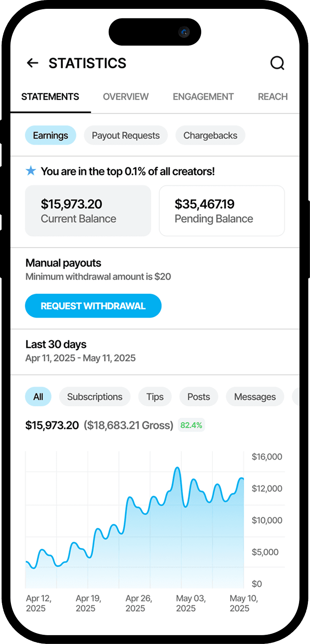Tap the back arrow icon
The width and height of the screenshot is (310, 644).
pos(32,63)
